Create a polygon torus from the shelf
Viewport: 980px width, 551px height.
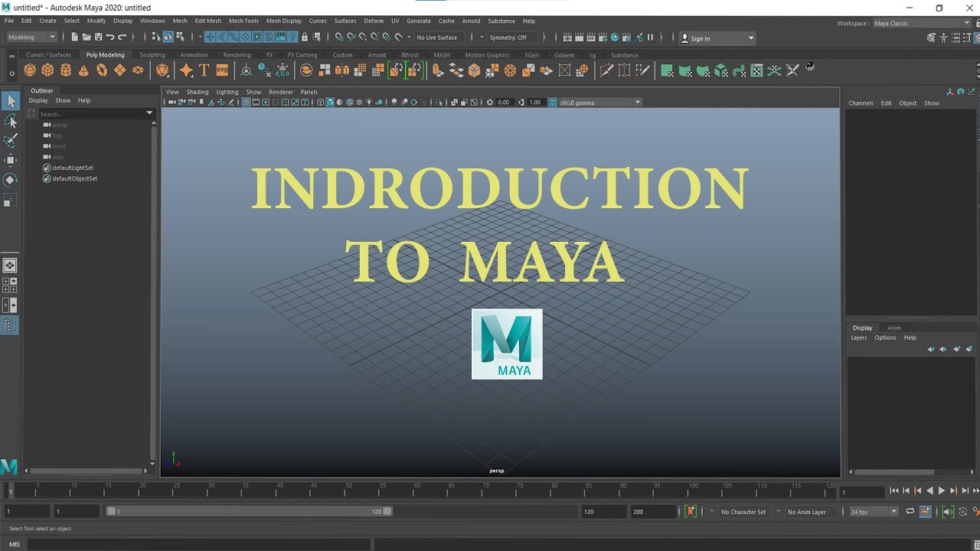102,70
